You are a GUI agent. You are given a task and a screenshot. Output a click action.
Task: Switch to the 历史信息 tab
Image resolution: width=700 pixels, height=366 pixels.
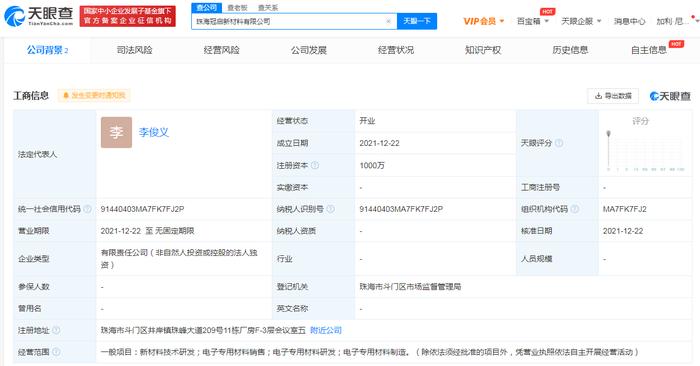tap(570, 50)
